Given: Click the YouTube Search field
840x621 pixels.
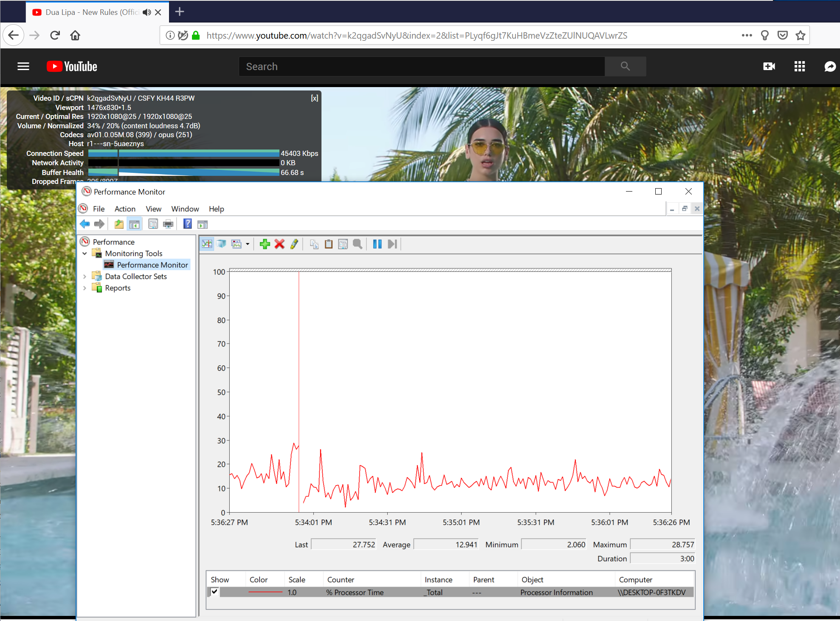Looking at the screenshot, I should [422, 66].
